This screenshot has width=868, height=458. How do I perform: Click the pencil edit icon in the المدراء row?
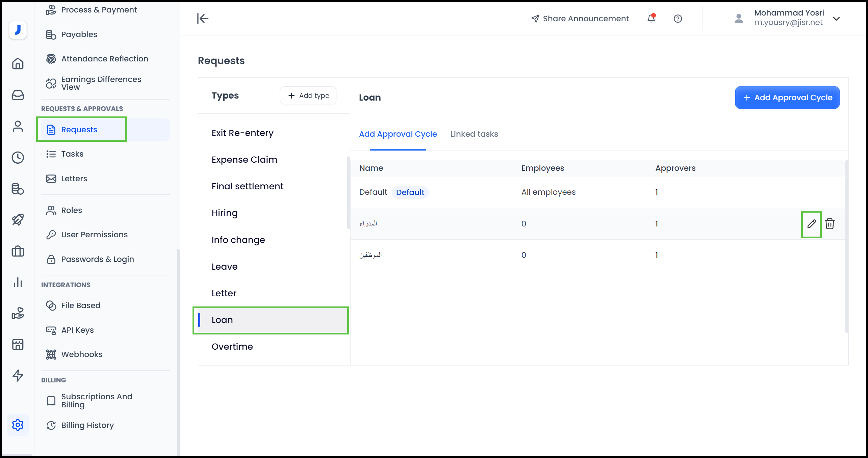tap(811, 224)
